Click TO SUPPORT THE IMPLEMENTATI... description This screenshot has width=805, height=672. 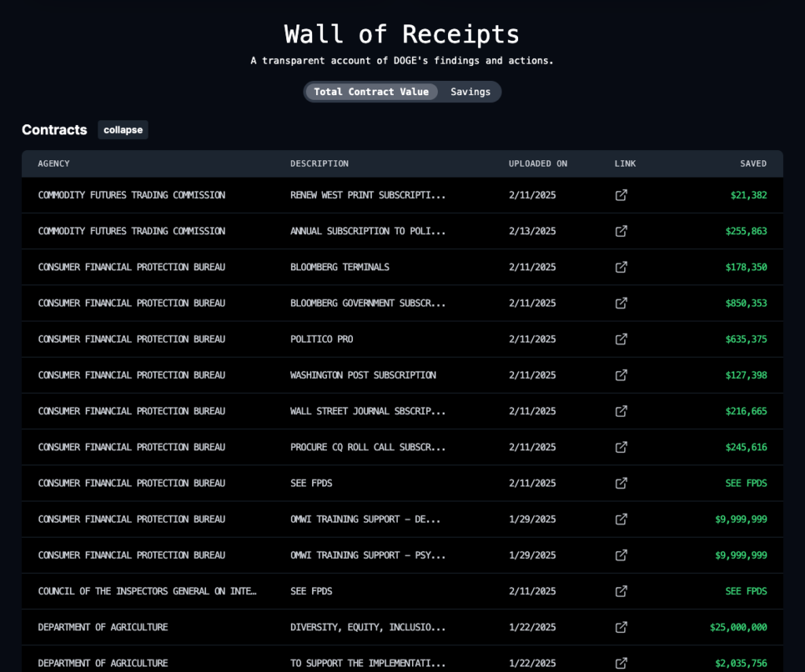[368, 663]
